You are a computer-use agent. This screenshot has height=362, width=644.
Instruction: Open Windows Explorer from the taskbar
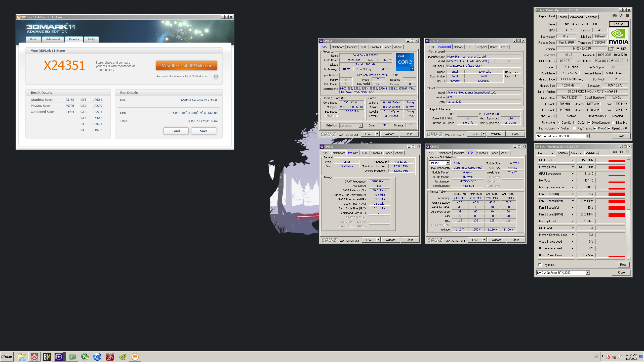[x=22, y=357]
